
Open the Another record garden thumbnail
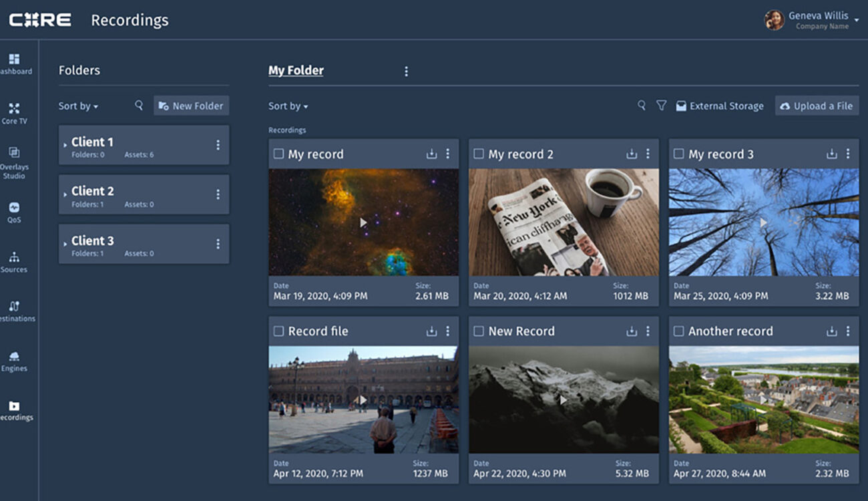pos(764,399)
